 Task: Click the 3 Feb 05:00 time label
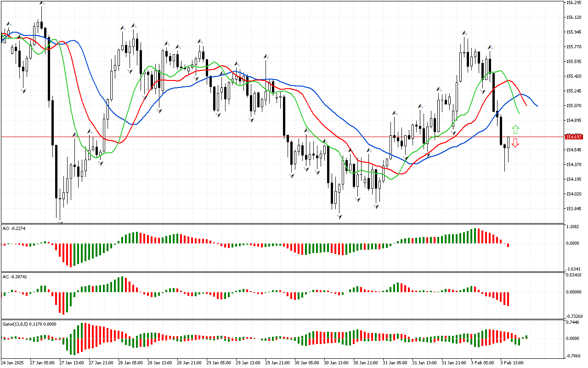[x=482, y=363]
